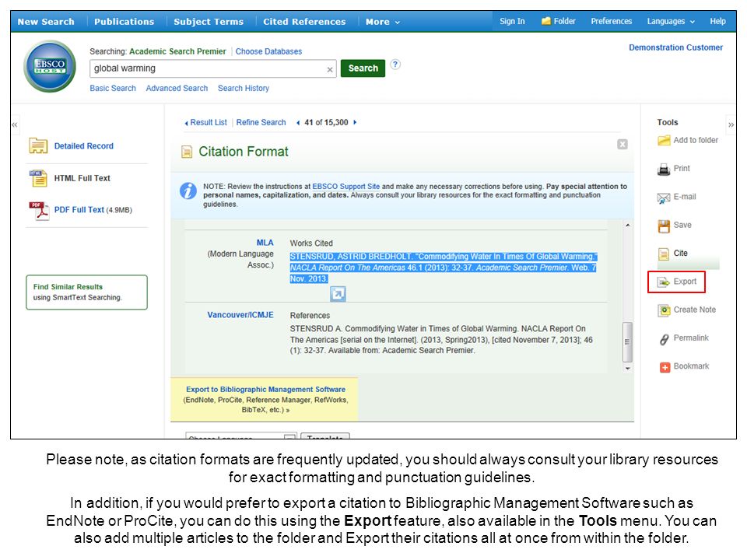Click the EBSCOhost logo
The image size is (747, 560).
pos(50,66)
